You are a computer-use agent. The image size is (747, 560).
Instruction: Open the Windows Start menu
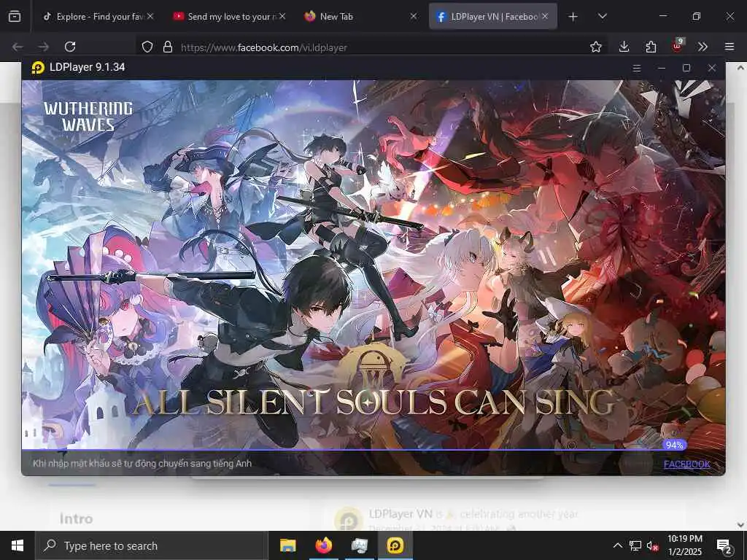[x=18, y=545]
